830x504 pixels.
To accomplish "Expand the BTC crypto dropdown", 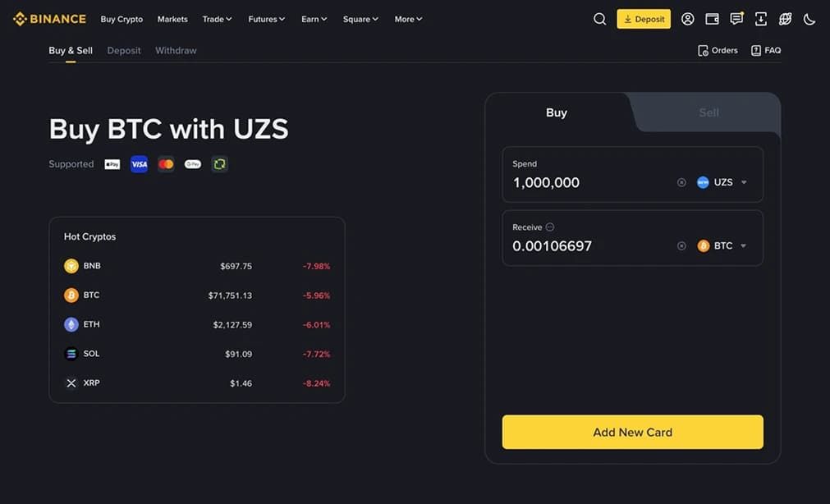I will click(722, 245).
